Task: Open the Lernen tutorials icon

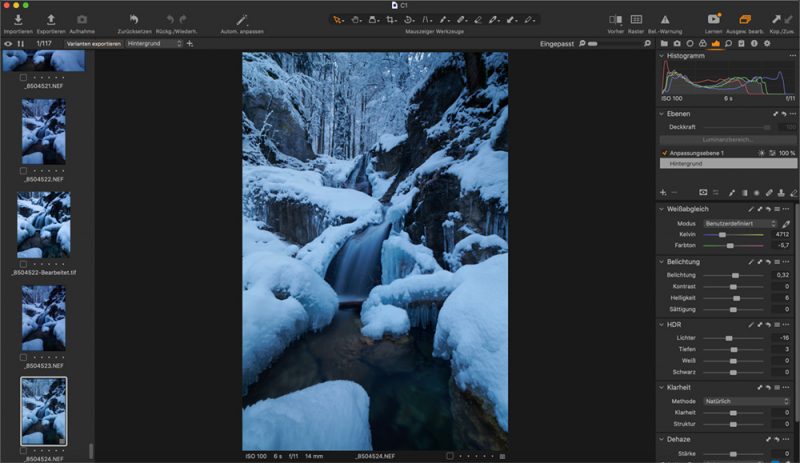Action: [714, 19]
